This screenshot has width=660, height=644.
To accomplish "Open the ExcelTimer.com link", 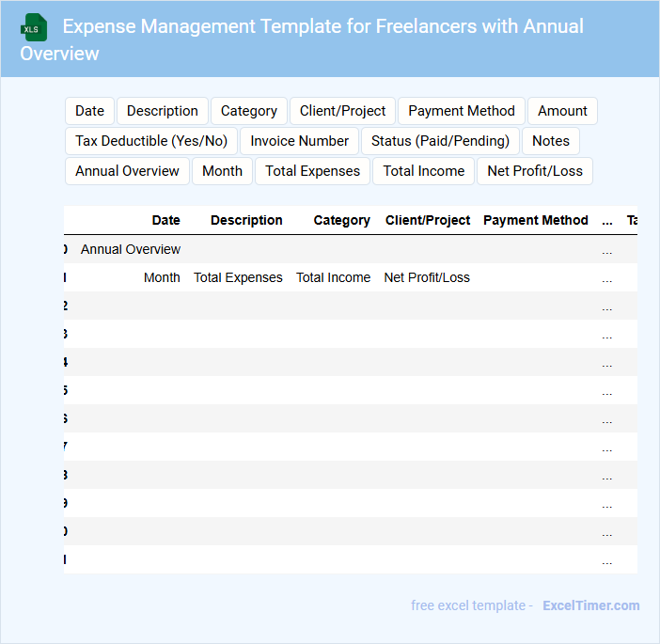I will pyautogui.click(x=590, y=605).
